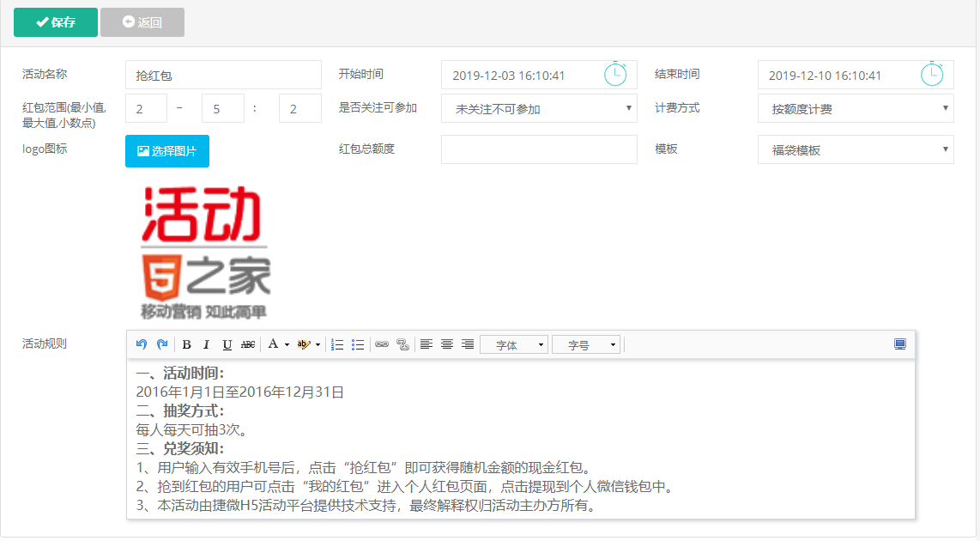The height and width of the screenshot is (541, 980).
Task: Toggle italic formatting
Action: pos(206,344)
